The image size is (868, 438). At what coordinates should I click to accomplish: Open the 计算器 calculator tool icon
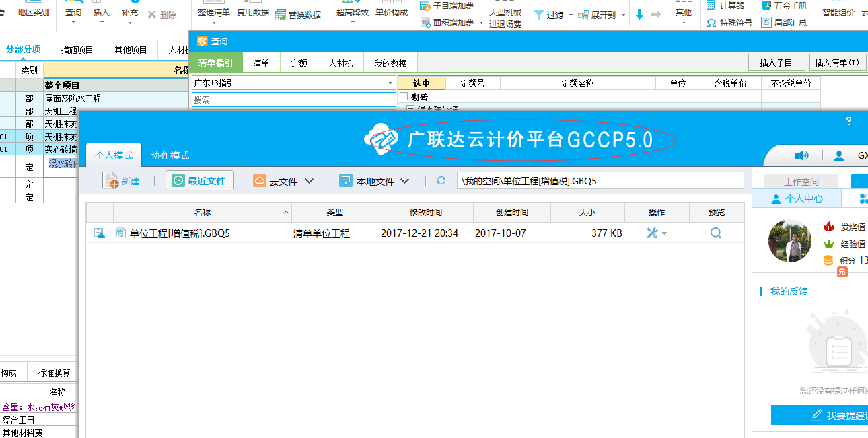(711, 5)
